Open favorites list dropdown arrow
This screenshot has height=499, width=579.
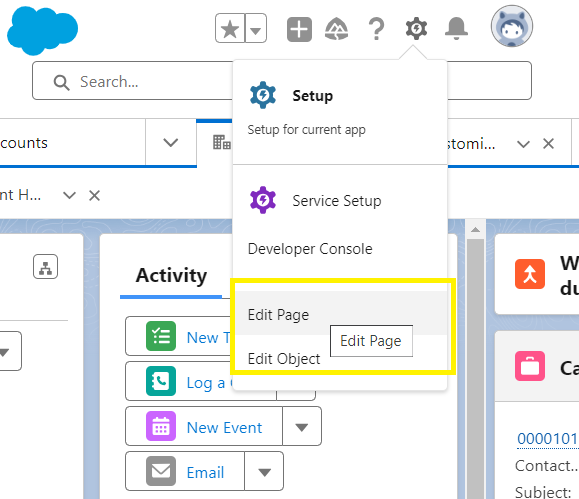(256, 28)
